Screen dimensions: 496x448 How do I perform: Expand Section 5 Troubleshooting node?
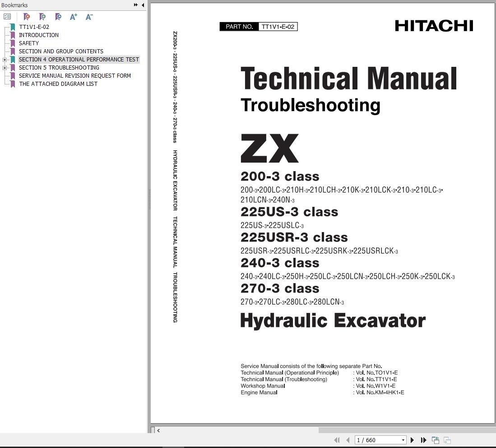click(x=5, y=68)
